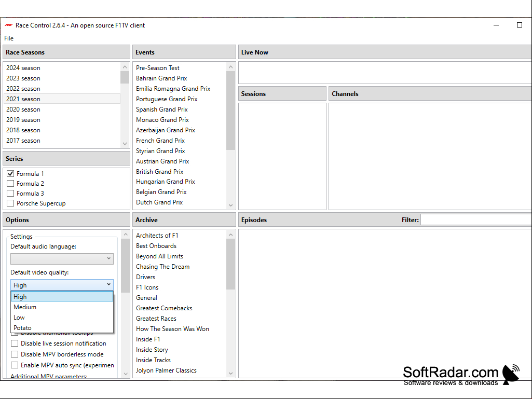Select the 2024 season

(62, 68)
